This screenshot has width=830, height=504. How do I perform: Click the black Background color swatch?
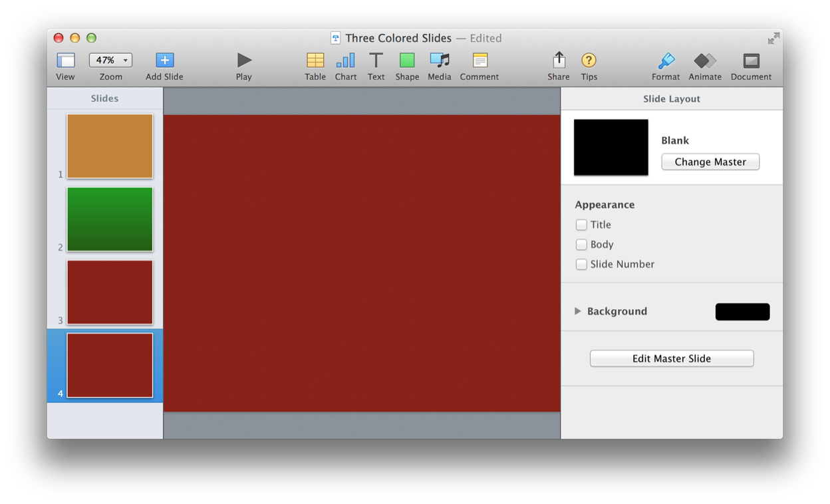pos(742,312)
